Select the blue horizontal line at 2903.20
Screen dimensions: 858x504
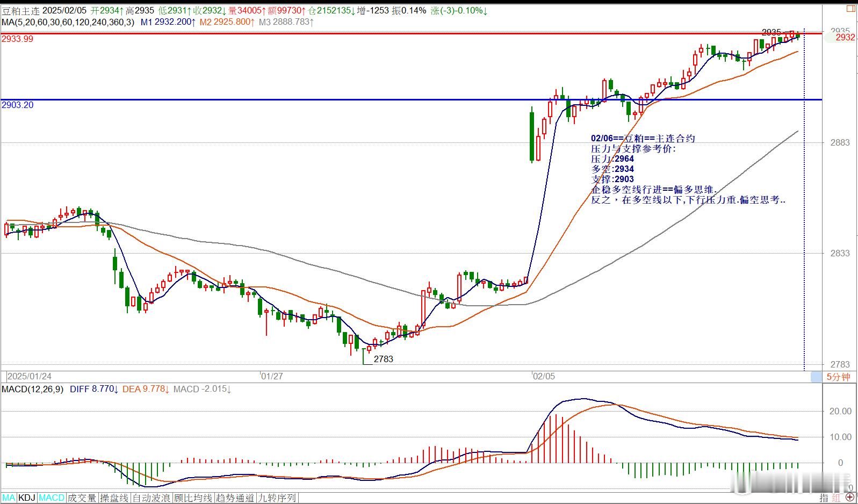411,99
